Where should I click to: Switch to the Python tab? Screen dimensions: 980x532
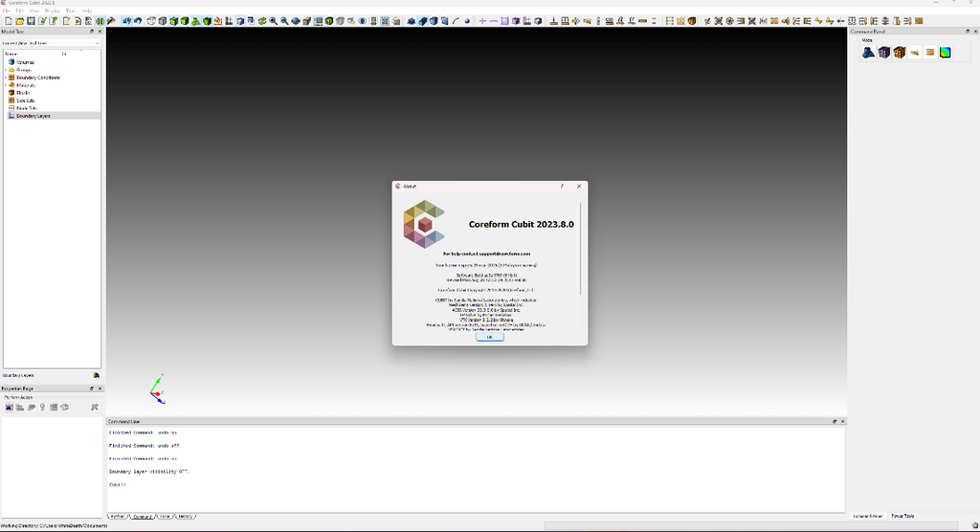(x=118, y=517)
